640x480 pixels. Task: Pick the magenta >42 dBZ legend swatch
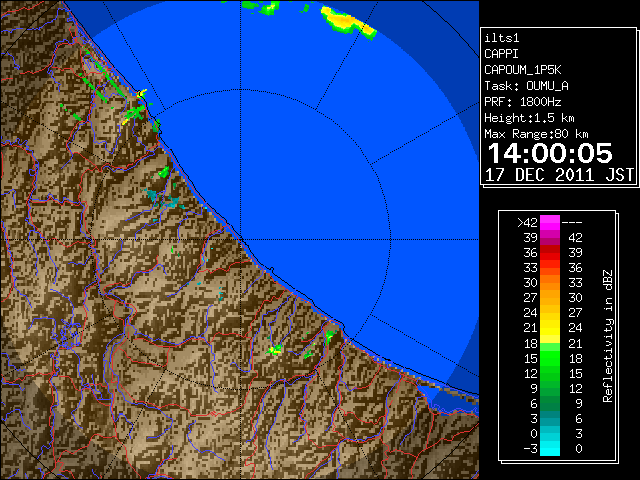[x=550, y=223]
